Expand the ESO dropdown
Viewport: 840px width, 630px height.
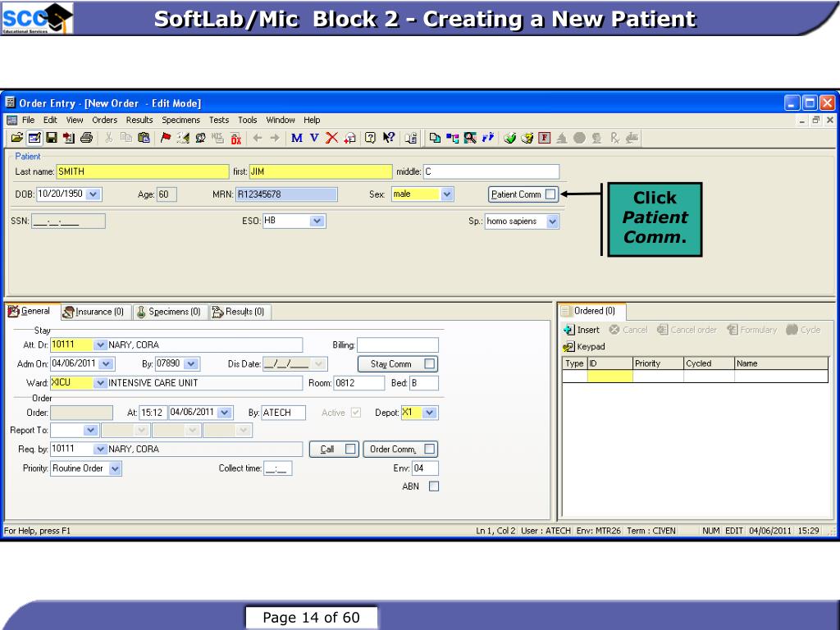pyautogui.click(x=317, y=221)
